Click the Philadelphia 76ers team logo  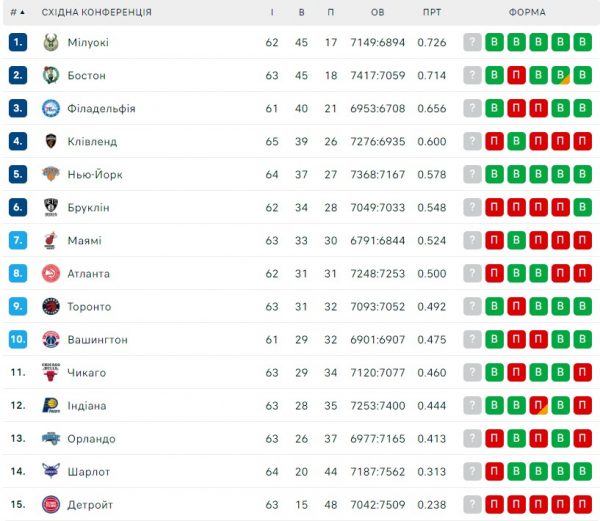click(51, 108)
